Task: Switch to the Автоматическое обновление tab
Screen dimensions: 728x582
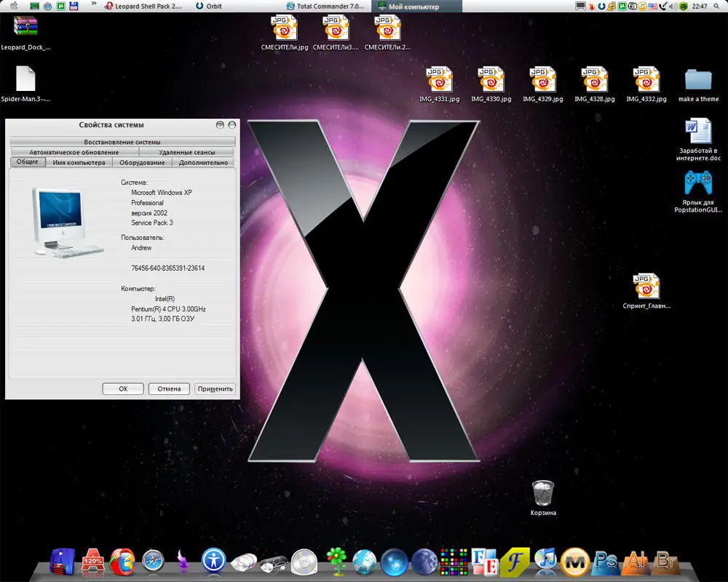Action: coord(74,152)
